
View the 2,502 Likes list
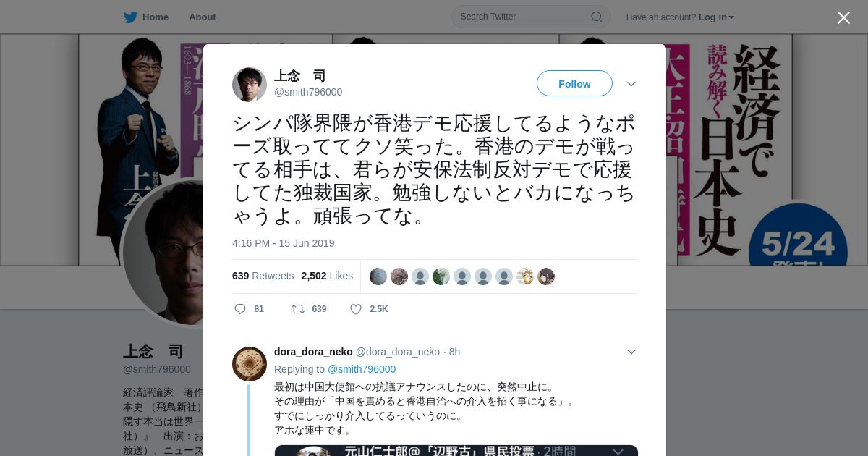pyautogui.click(x=327, y=276)
